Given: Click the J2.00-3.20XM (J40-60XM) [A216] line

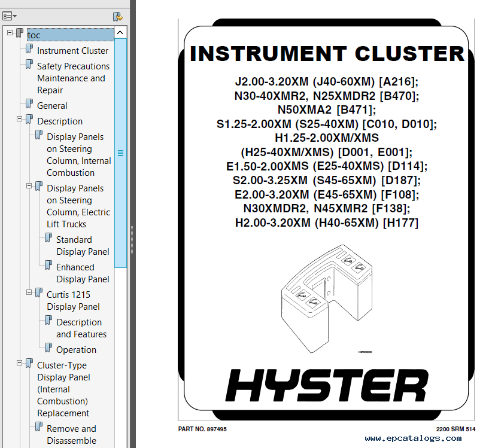Looking at the screenshot, I should (327, 82).
